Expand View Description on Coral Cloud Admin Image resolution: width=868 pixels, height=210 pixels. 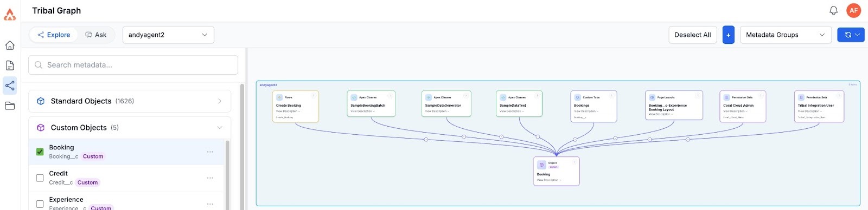click(x=735, y=111)
